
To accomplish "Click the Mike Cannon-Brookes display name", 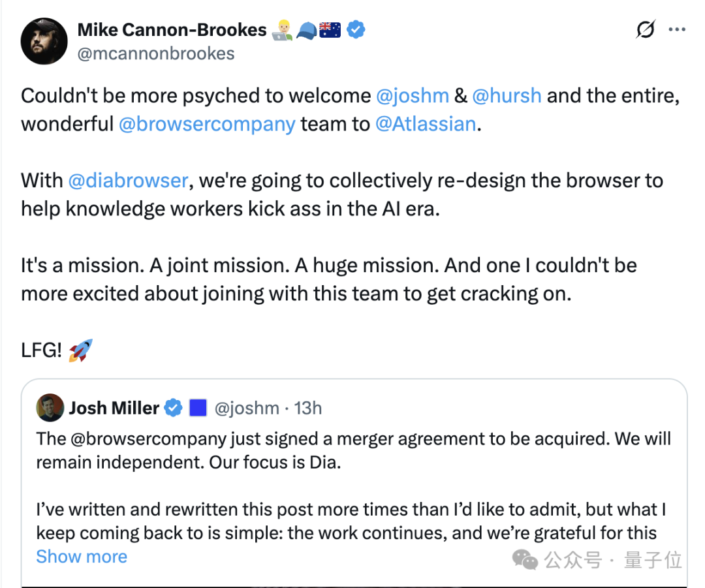I will tap(172, 29).
